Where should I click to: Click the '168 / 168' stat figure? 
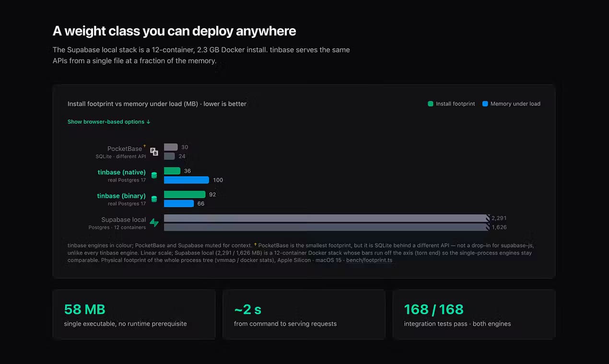[433, 309]
